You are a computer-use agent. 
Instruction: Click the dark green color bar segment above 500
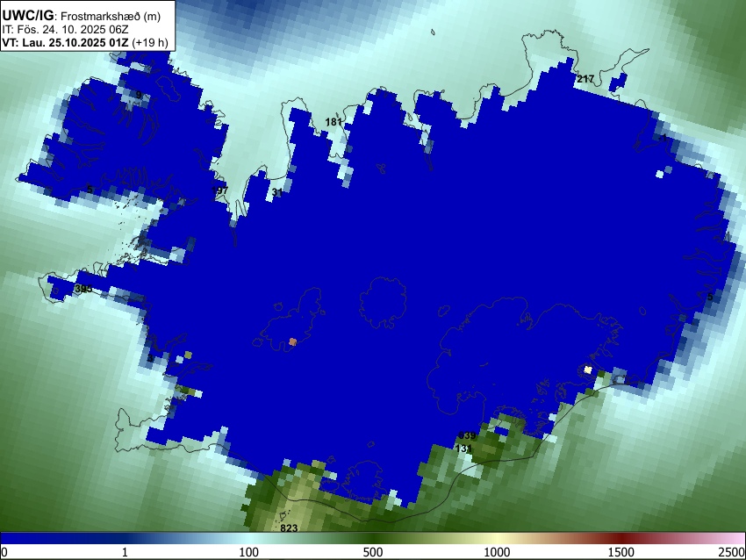pos(373,538)
